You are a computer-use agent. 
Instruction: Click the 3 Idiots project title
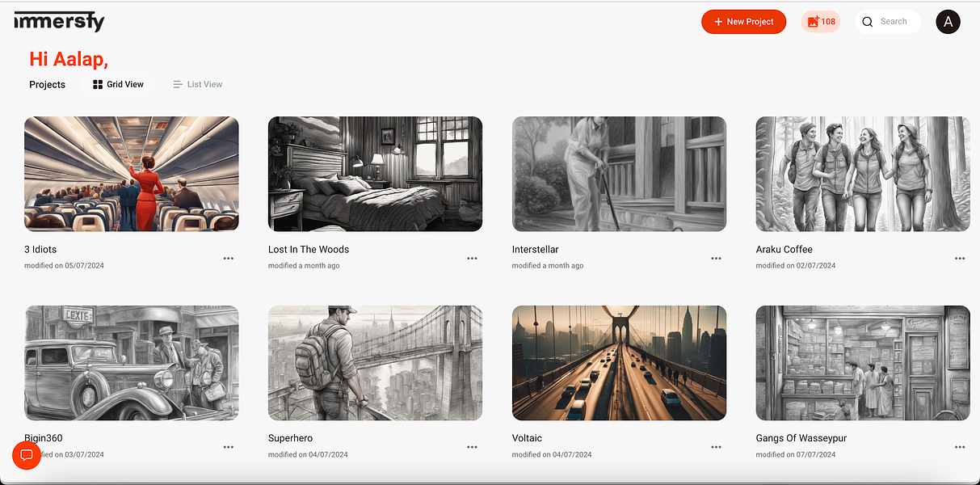pos(41,249)
